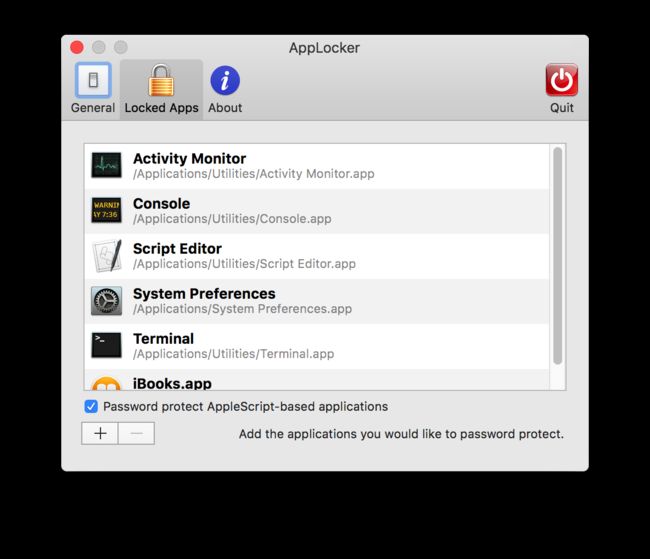650x559 pixels.
Task: Select the System Preferences name text
Action: (204, 294)
